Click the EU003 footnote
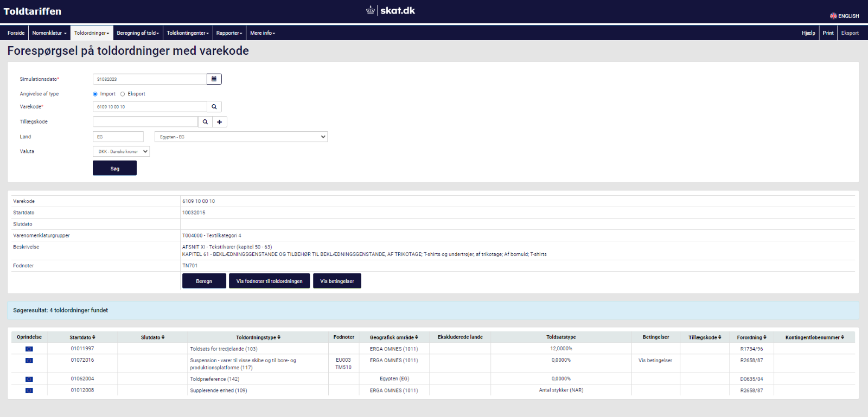Viewport: 868px width, 417px height. pos(343,360)
